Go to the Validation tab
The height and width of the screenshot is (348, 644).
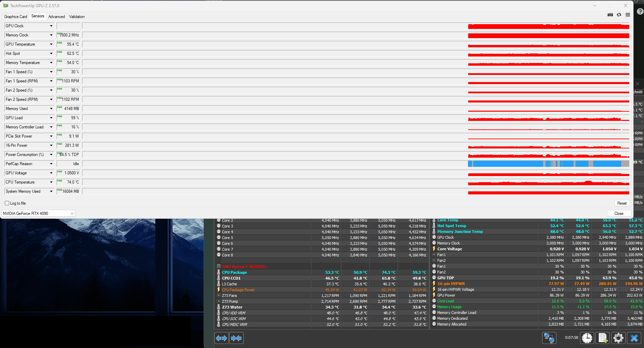coord(77,17)
